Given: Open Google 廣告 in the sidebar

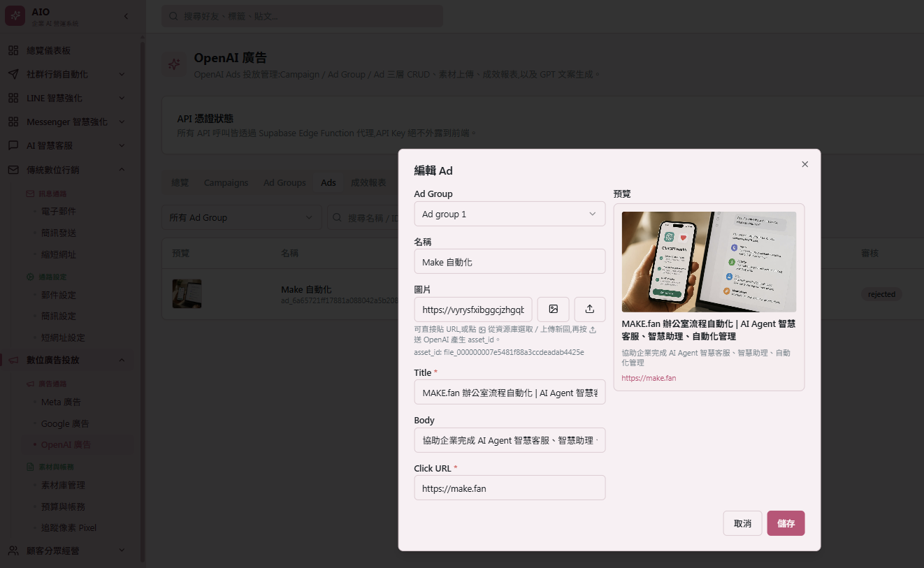Looking at the screenshot, I should tap(65, 423).
